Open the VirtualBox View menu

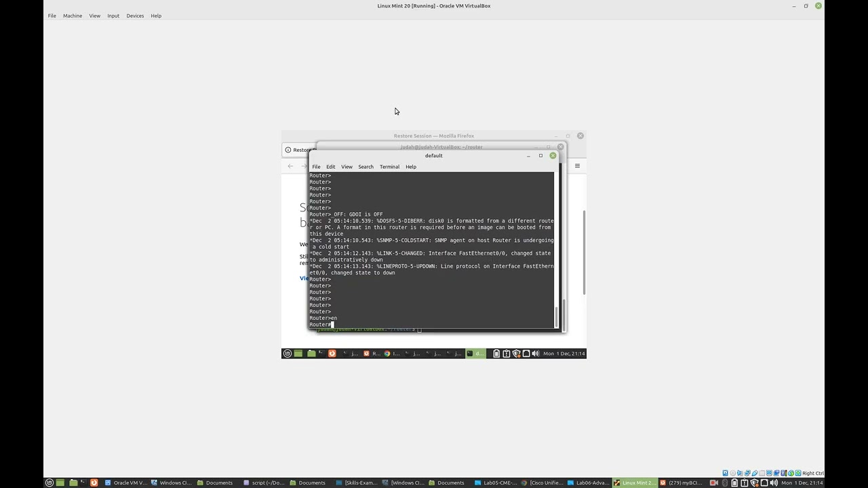[95, 16]
